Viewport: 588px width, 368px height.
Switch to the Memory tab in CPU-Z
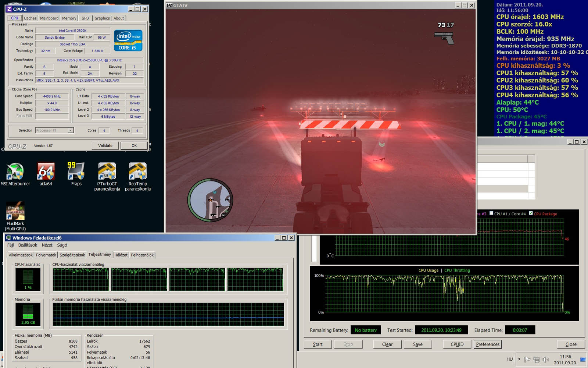69,18
